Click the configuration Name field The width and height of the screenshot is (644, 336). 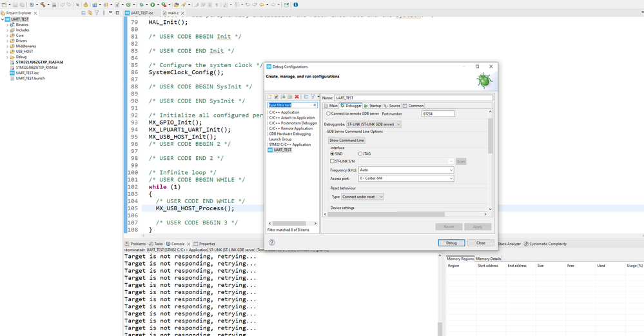414,98
